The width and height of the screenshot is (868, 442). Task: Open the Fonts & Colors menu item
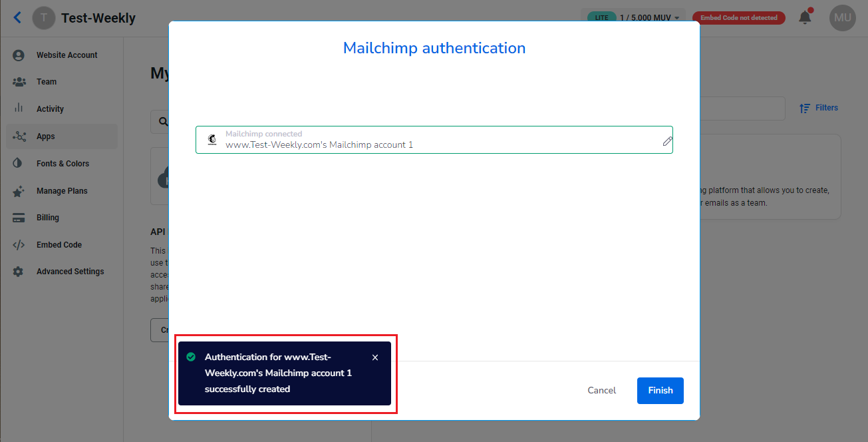[x=61, y=164]
